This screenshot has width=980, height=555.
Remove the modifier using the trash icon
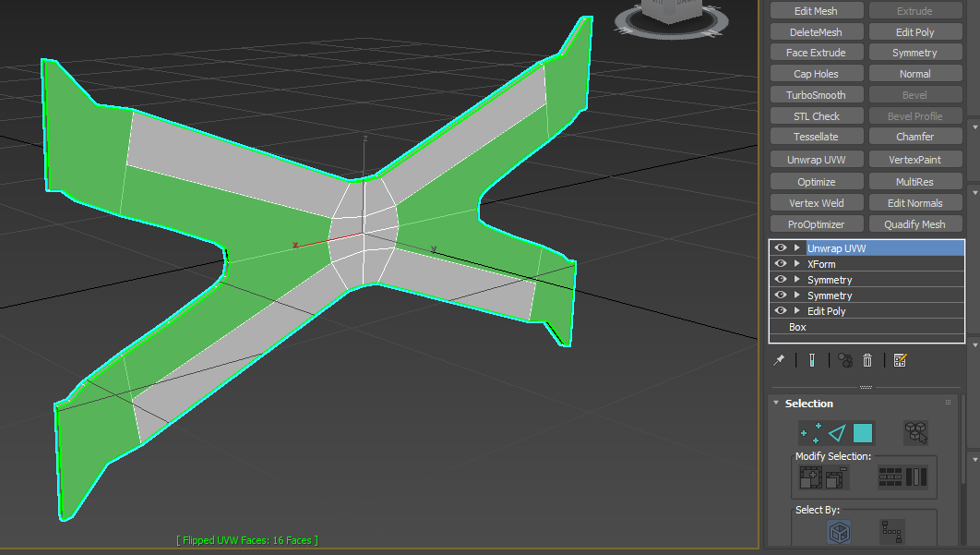pyautogui.click(x=867, y=360)
